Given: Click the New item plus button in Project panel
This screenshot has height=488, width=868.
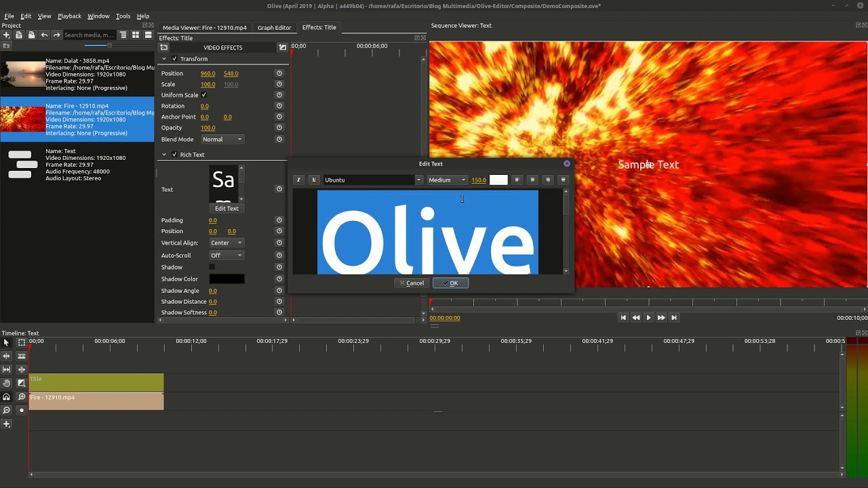Looking at the screenshot, I should click(6, 35).
